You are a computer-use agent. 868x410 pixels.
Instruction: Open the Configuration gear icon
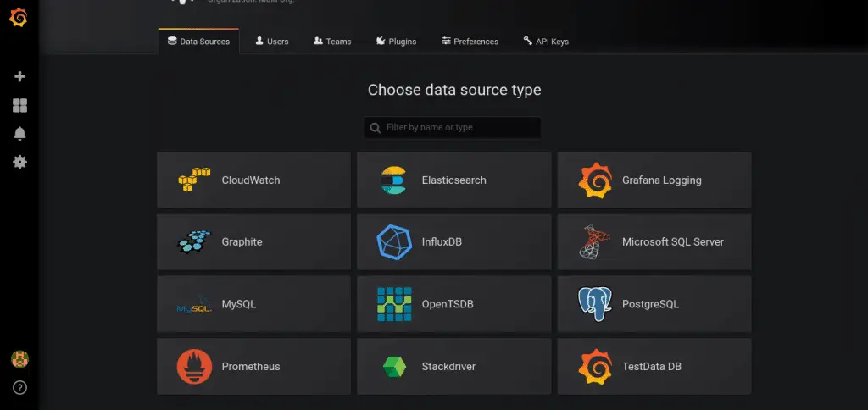(x=20, y=162)
